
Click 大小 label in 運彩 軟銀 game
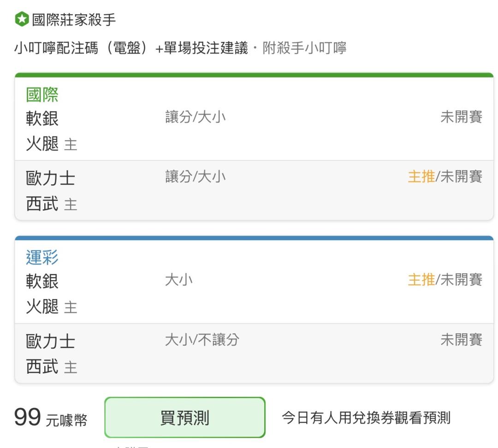coord(179,280)
